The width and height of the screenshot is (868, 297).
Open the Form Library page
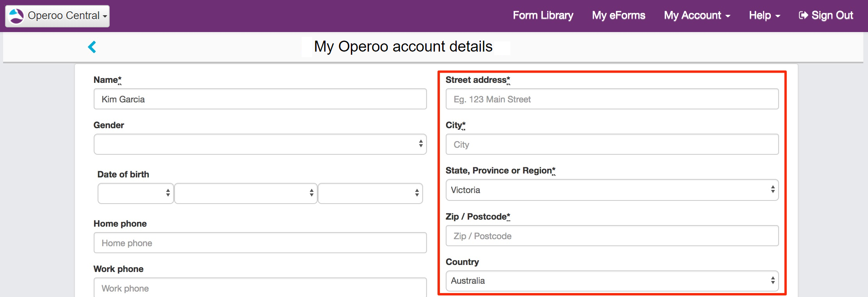pyautogui.click(x=543, y=15)
